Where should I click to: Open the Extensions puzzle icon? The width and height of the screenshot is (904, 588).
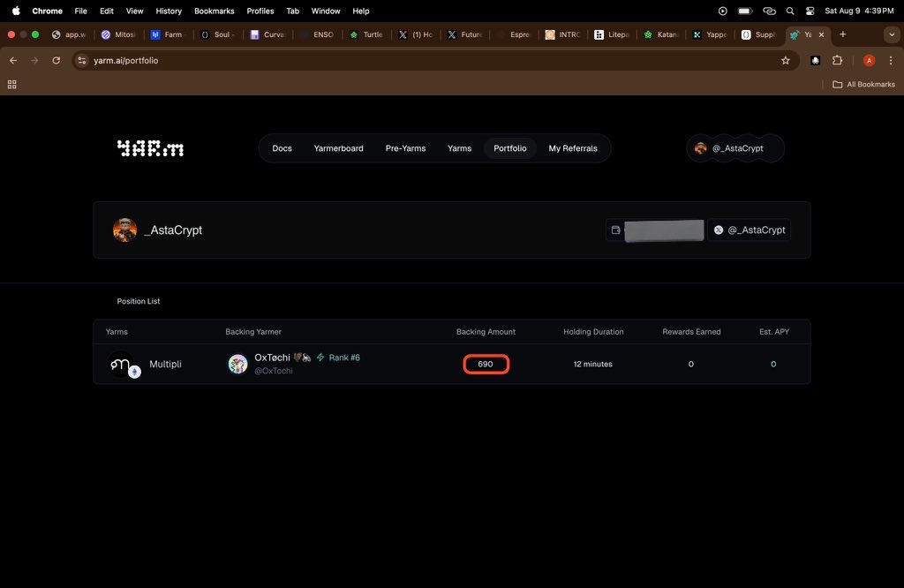tap(837, 61)
